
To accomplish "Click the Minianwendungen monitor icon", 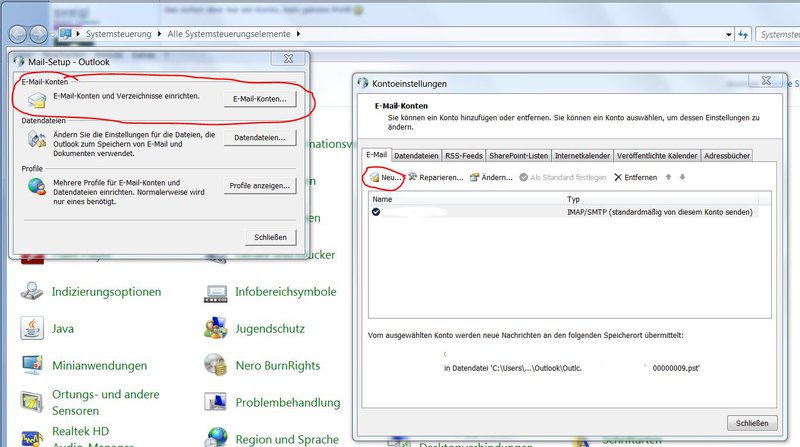I will [32, 365].
